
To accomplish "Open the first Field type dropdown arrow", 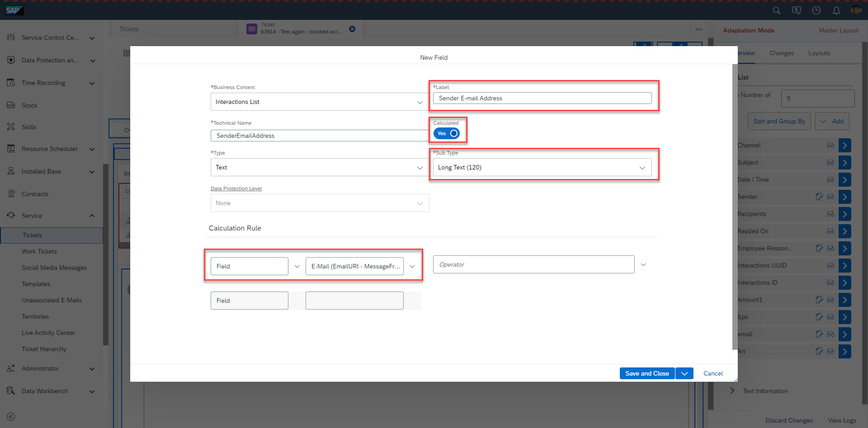I will pyautogui.click(x=297, y=266).
